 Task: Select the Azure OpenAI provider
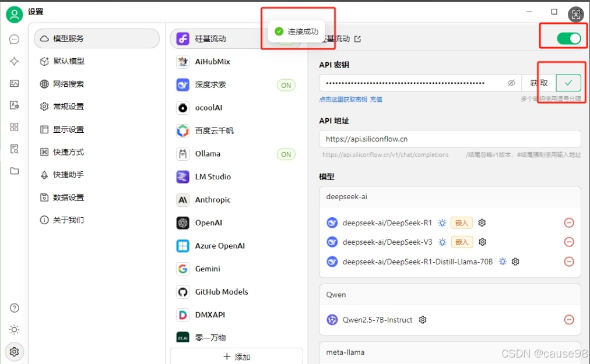point(236,246)
